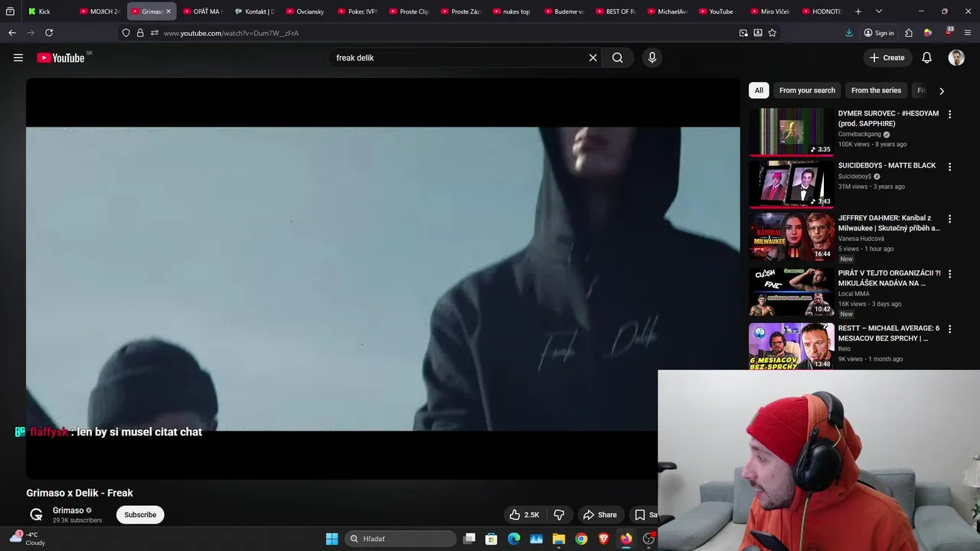Viewport: 980px width, 551px height.
Task: Open Windows Start menu
Action: pos(332,539)
